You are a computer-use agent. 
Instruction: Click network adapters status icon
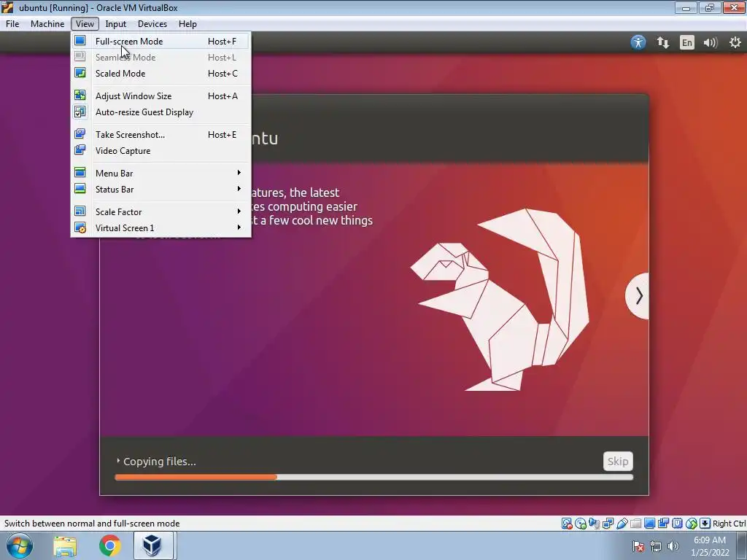tap(608, 524)
